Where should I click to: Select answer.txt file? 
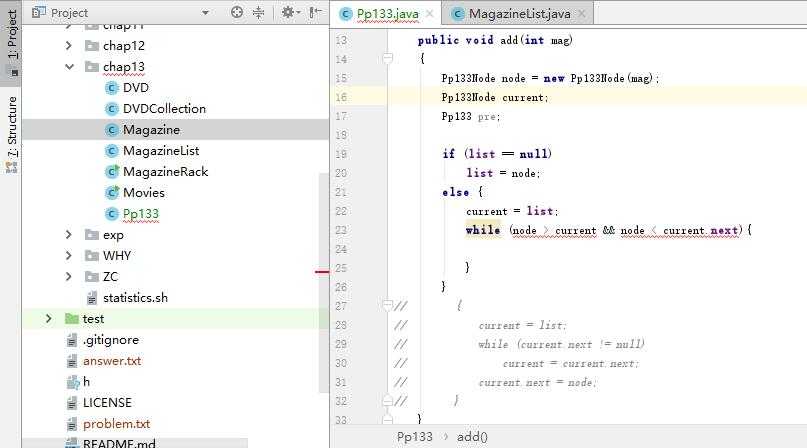tap(112, 361)
